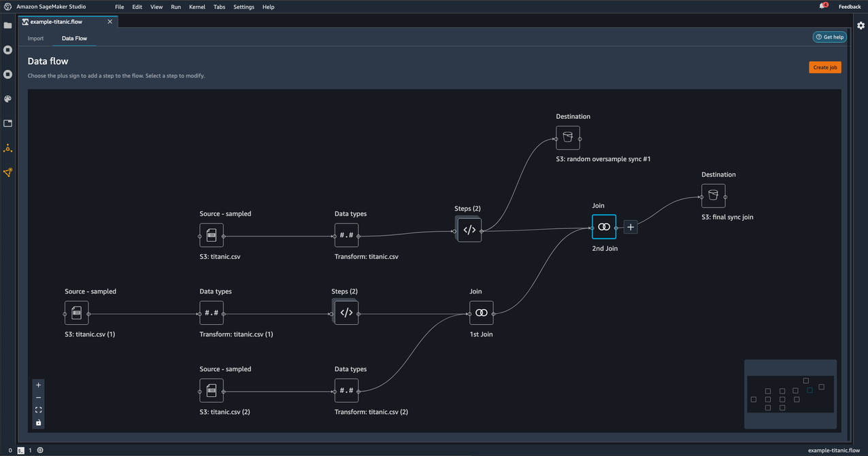Select the random oversample sync #1 destination node

(x=568, y=138)
